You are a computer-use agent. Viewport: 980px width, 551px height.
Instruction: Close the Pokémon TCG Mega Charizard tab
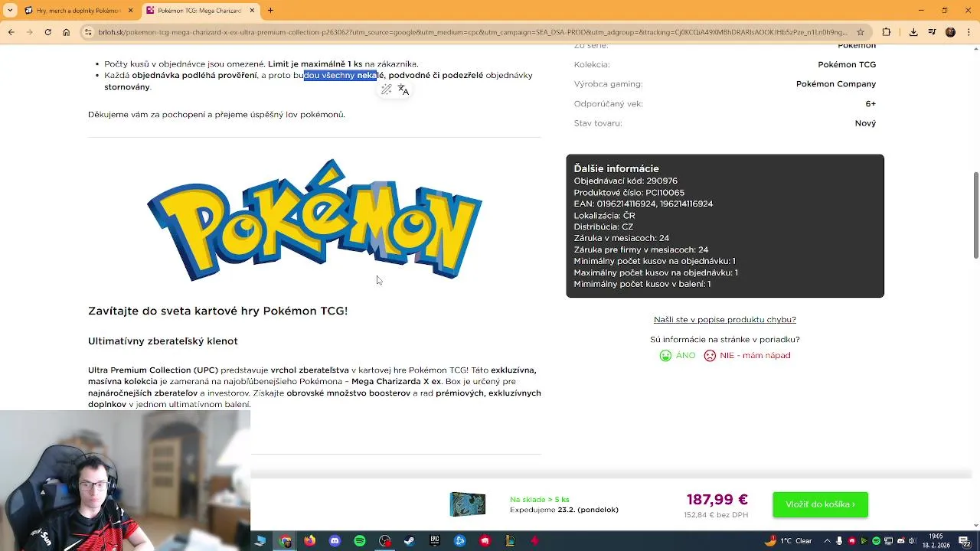pos(252,11)
